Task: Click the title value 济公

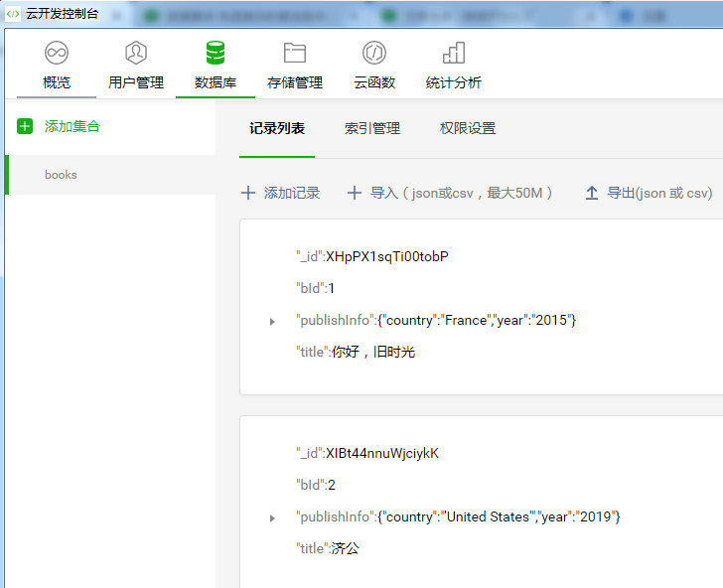Action: coord(345,549)
